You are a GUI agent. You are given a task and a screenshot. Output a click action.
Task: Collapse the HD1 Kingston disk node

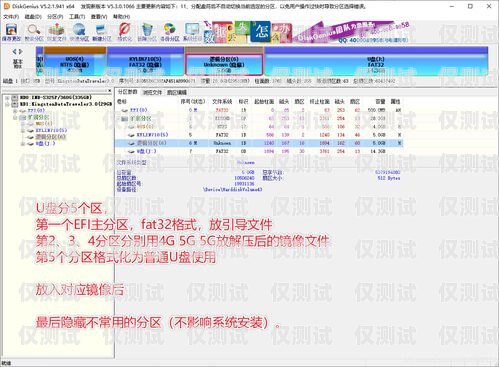(x=7, y=104)
